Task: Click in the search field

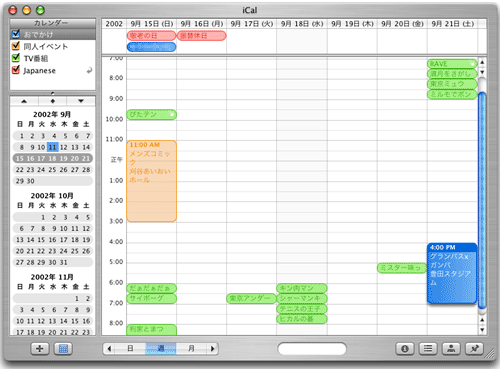Action: point(312,349)
